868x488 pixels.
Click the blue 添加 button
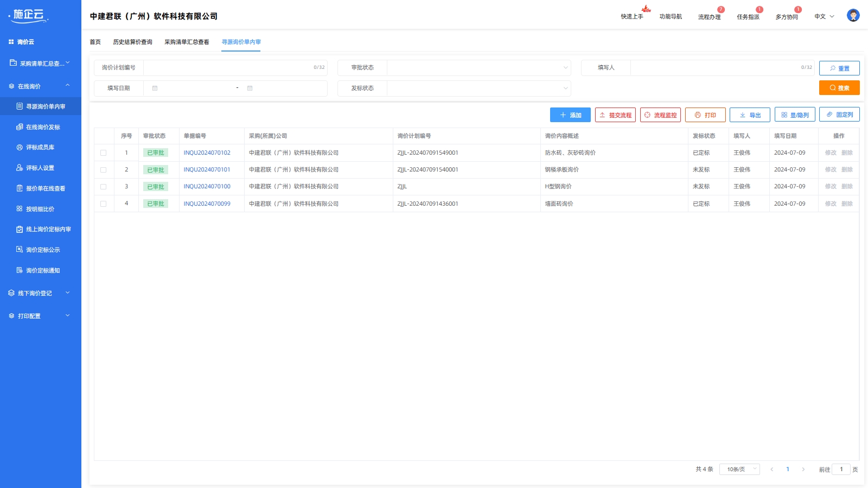click(x=570, y=115)
